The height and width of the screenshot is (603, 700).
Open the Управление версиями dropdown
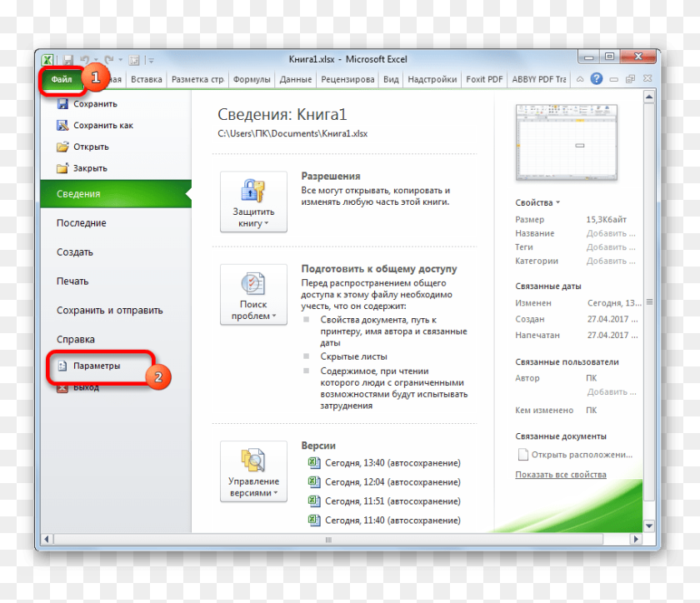[253, 471]
